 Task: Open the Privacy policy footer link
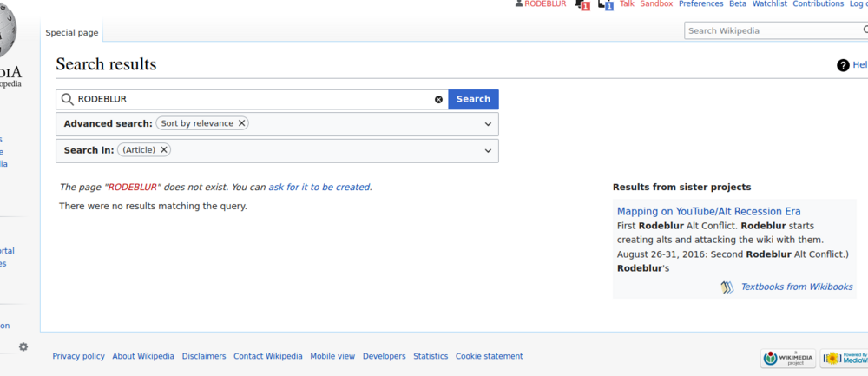coord(79,356)
